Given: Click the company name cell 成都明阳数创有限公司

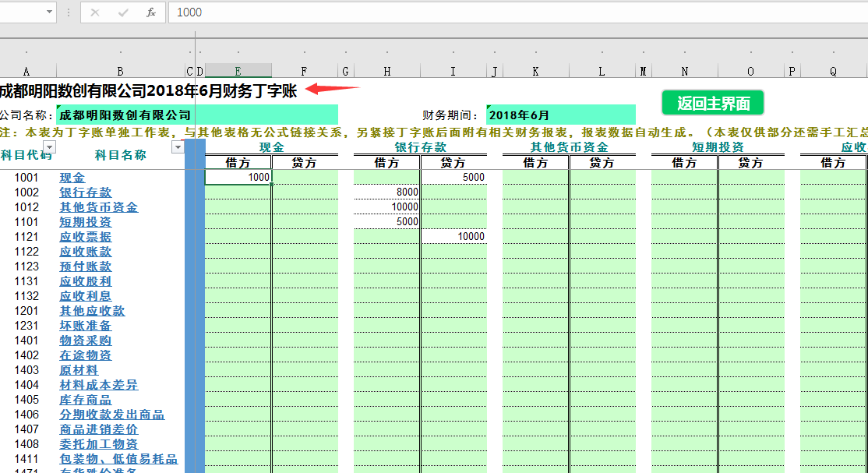Looking at the screenshot, I should [197, 115].
